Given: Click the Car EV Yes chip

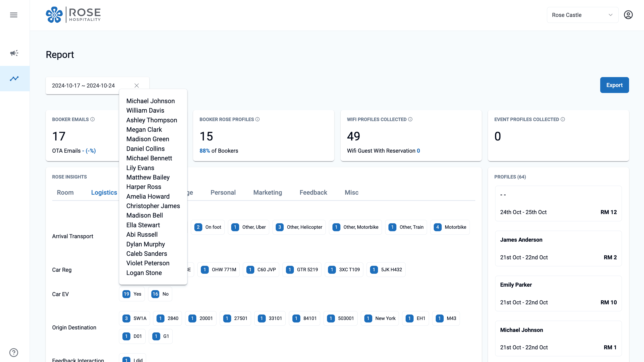Looking at the screenshot, I should [x=132, y=294].
